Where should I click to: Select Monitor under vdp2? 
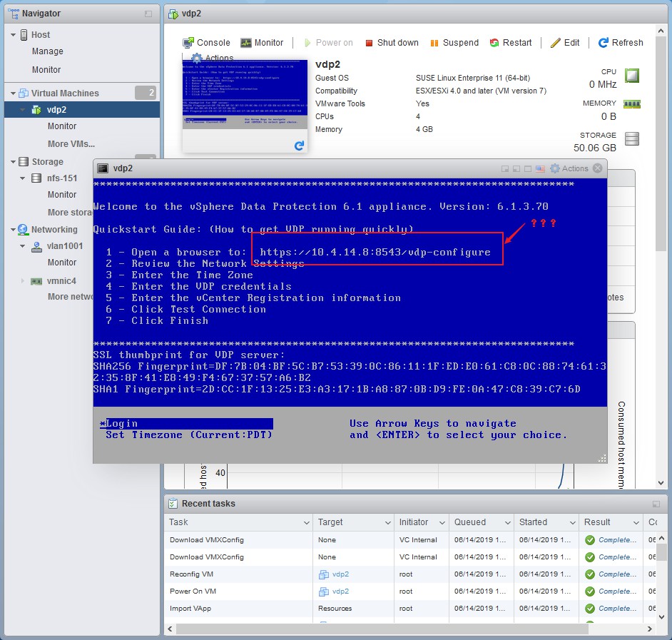62,126
